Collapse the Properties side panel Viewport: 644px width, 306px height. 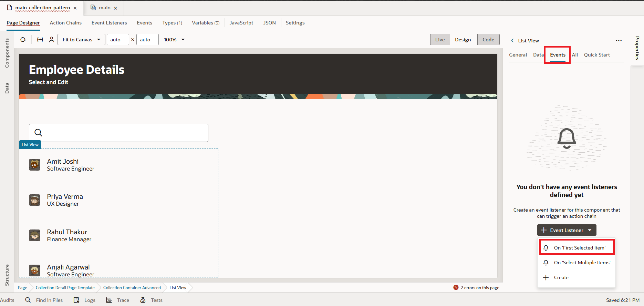tap(637, 48)
